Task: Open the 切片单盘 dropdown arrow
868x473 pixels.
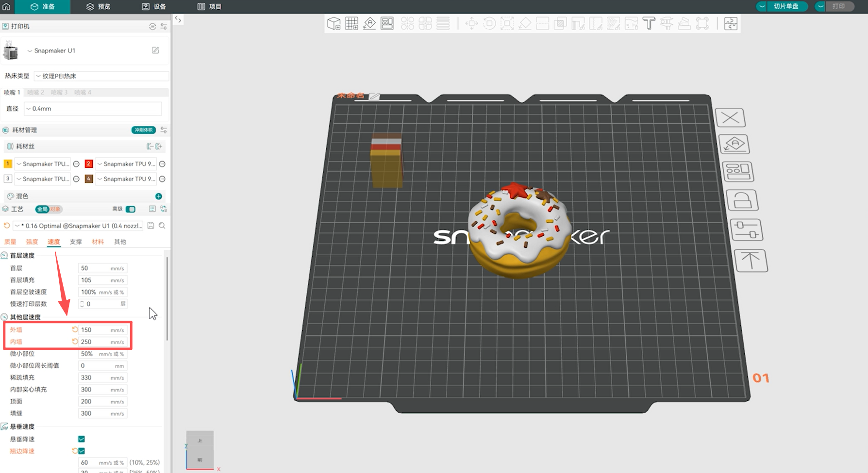Action: point(762,6)
